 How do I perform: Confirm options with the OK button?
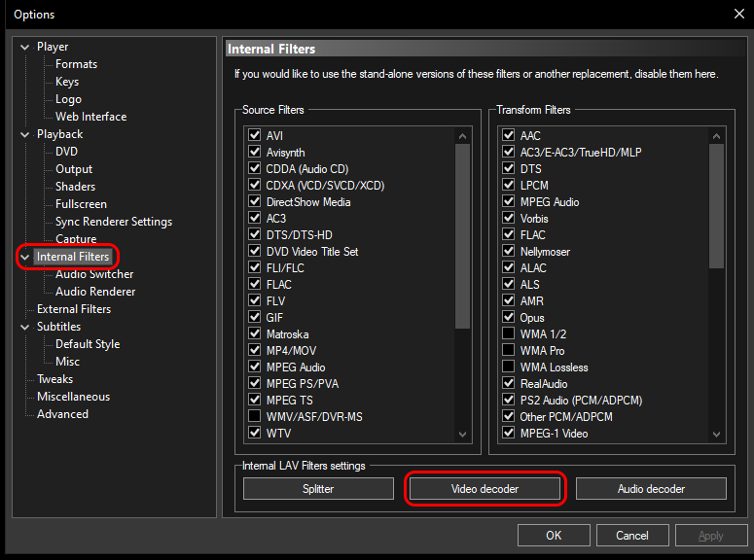coord(554,536)
